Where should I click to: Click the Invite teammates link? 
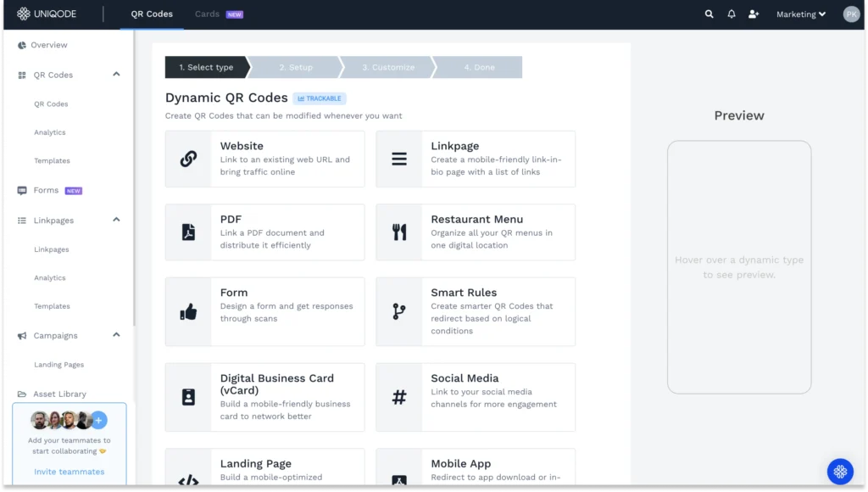pos(70,472)
